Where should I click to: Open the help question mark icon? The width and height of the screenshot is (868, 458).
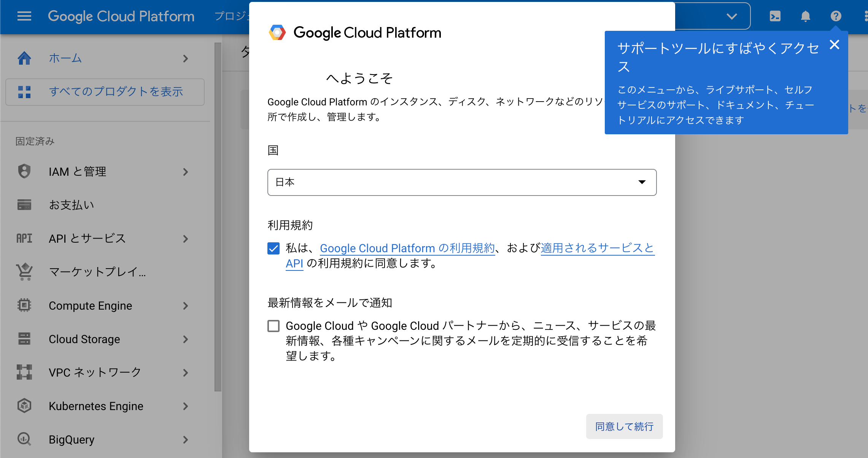click(836, 16)
